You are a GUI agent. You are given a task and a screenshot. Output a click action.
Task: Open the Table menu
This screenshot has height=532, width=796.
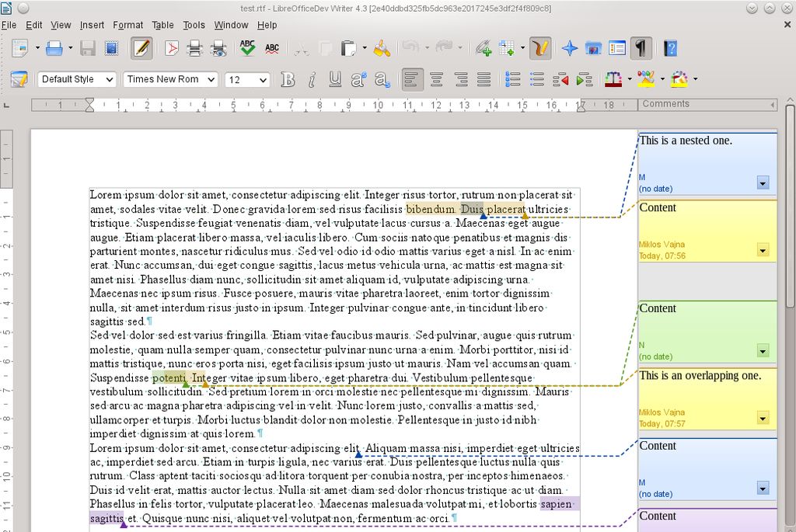click(x=162, y=25)
